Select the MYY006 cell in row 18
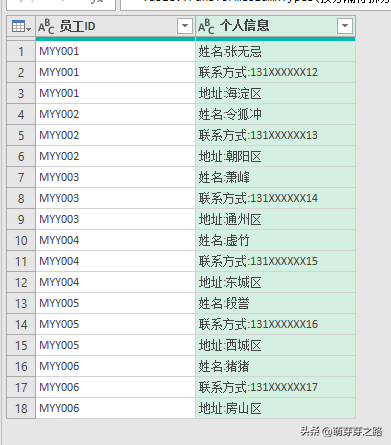This screenshot has height=445, width=391. tap(115, 408)
